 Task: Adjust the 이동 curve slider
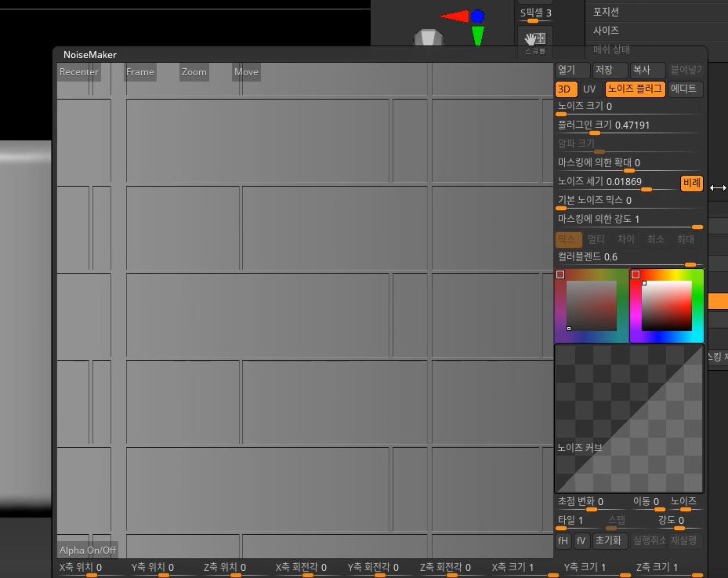(x=648, y=503)
